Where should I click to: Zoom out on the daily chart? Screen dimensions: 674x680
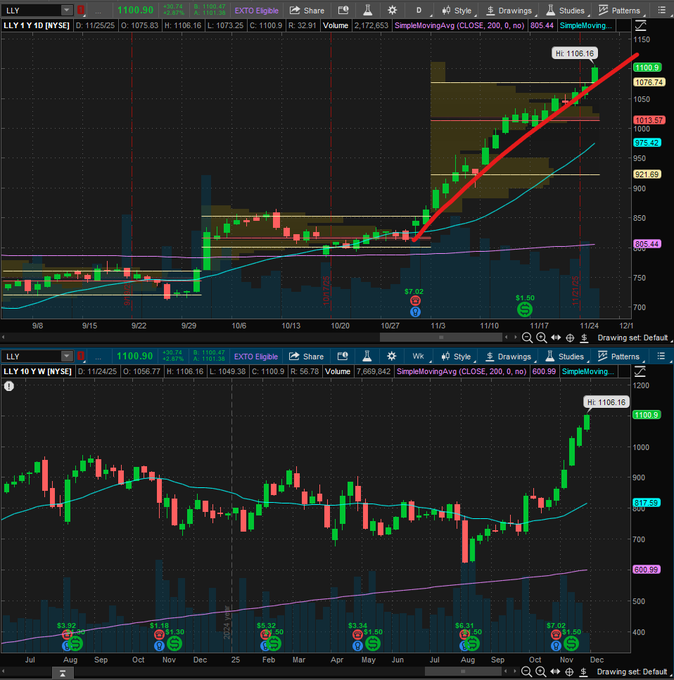click(527, 338)
